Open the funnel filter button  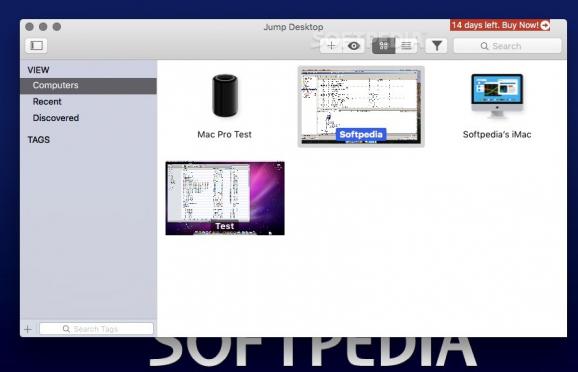click(436, 46)
